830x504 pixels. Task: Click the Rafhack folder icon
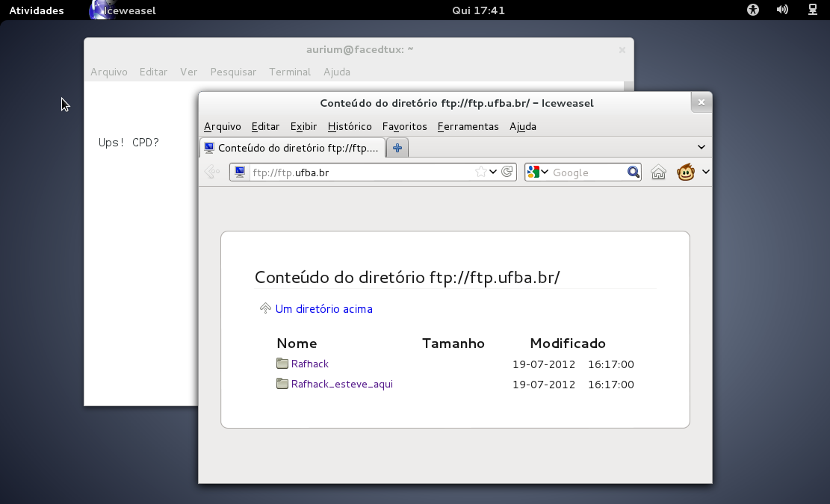click(282, 364)
